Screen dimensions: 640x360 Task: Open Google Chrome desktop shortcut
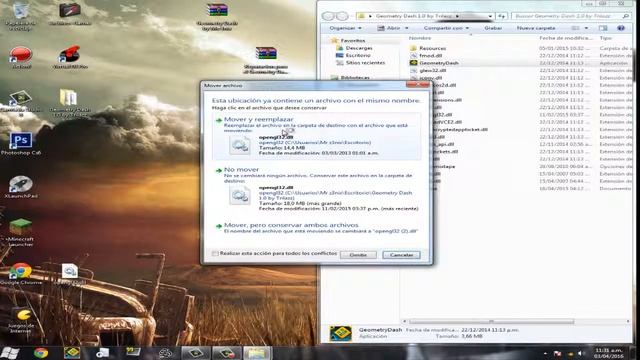(21, 273)
